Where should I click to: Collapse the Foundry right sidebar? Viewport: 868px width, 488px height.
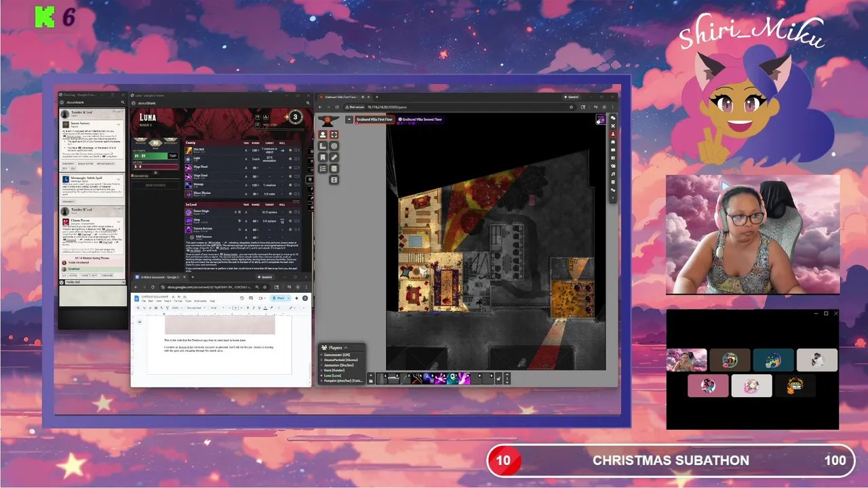tap(613, 198)
